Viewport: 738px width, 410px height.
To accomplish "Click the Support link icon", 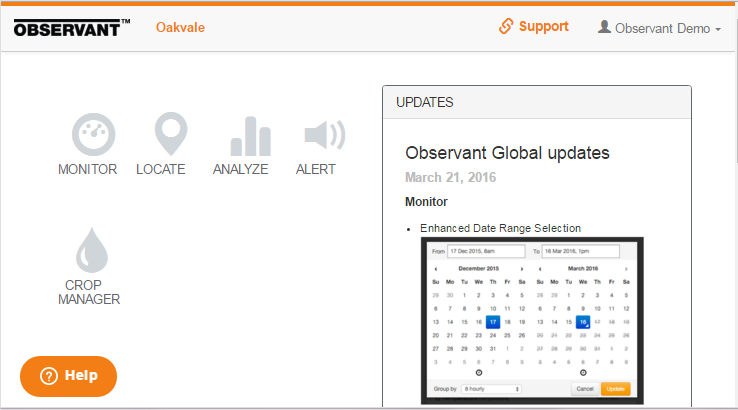I will [506, 26].
